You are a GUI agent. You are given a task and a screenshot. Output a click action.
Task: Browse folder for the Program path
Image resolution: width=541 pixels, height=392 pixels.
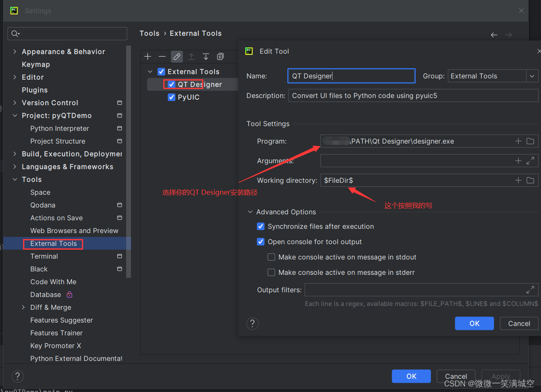[x=530, y=141]
